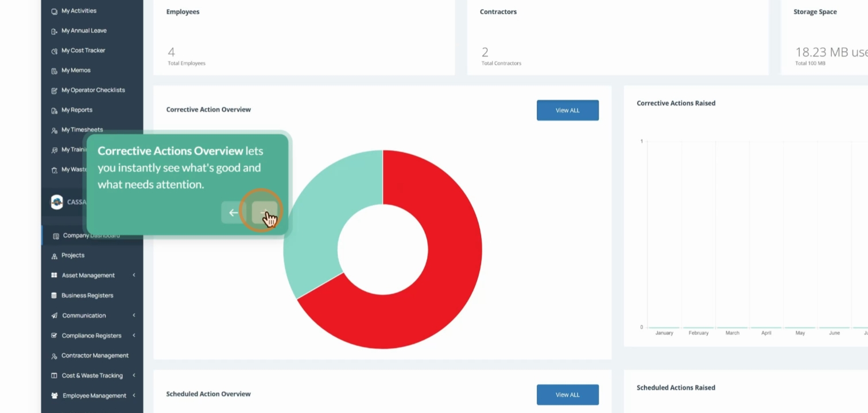Click the Total Employees count of 4
The image size is (868, 413).
(x=171, y=52)
